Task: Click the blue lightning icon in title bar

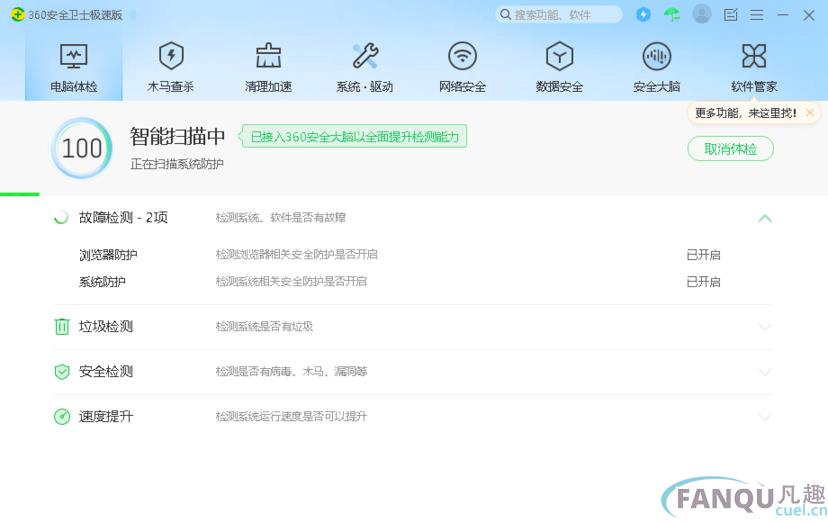Action: click(643, 14)
